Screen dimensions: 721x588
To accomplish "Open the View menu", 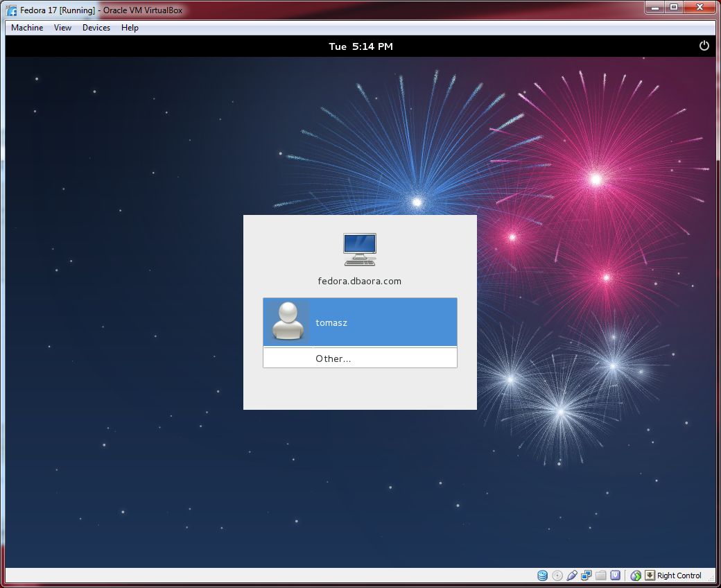I will click(62, 28).
